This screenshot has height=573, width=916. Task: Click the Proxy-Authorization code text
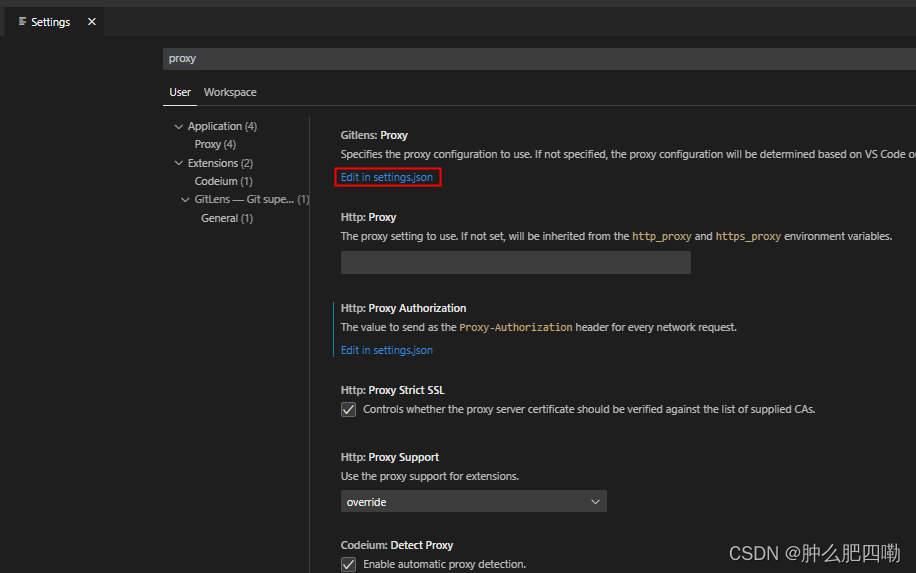click(515, 328)
